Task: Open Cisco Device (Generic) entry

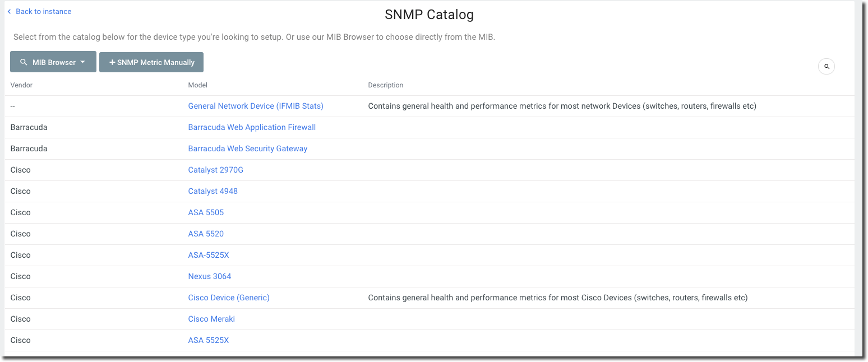Action: coord(229,298)
